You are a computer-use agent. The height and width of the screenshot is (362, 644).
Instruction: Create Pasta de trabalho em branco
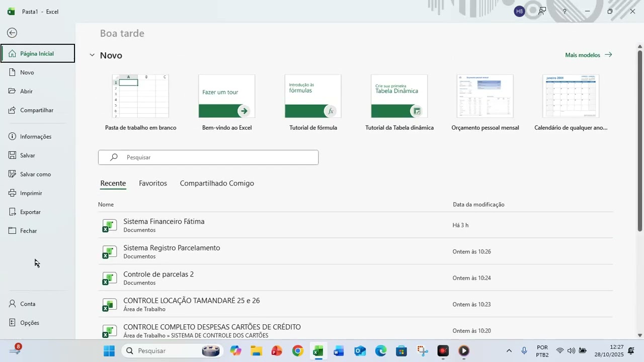pos(140,103)
